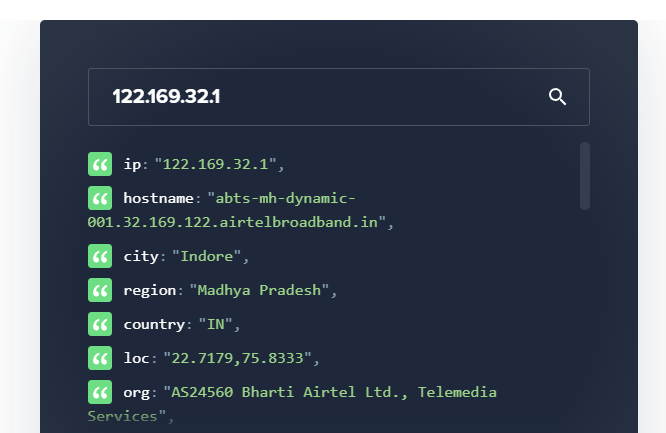Select the "Madhya Pradesh" region value
The height and width of the screenshot is (433, 666).
[x=258, y=290]
